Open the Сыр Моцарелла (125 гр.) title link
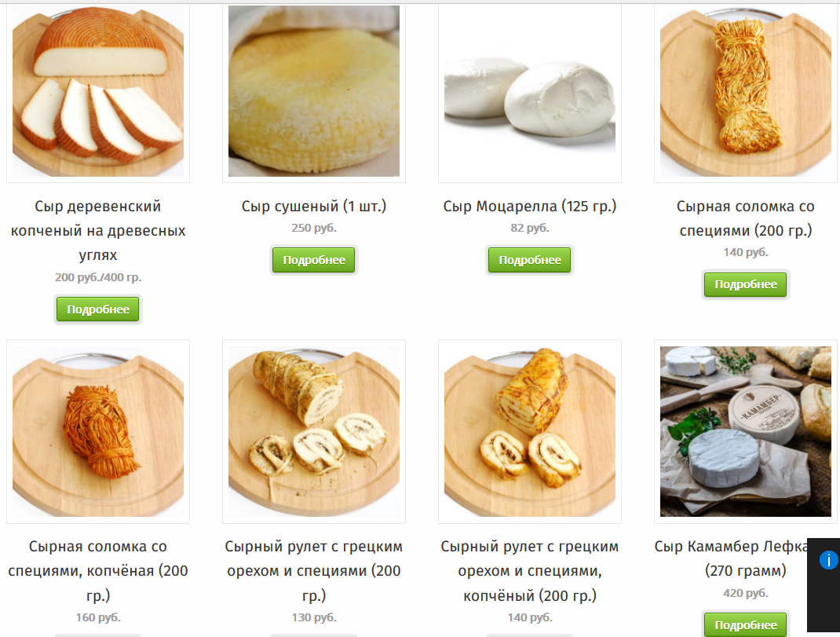Viewport: 840px width, 637px height. point(530,207)
